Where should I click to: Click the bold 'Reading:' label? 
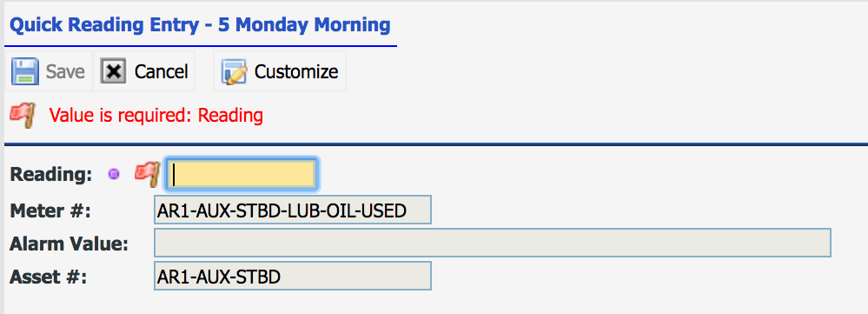point(51,175)
